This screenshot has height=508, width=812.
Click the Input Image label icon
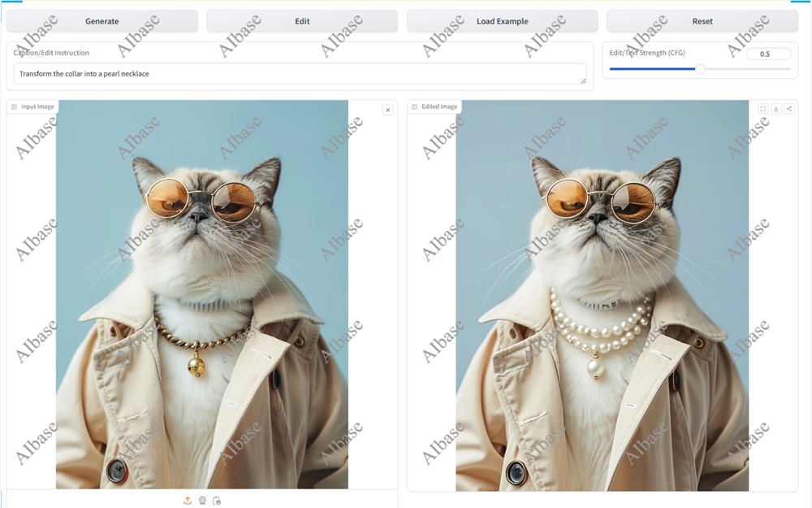15,106
